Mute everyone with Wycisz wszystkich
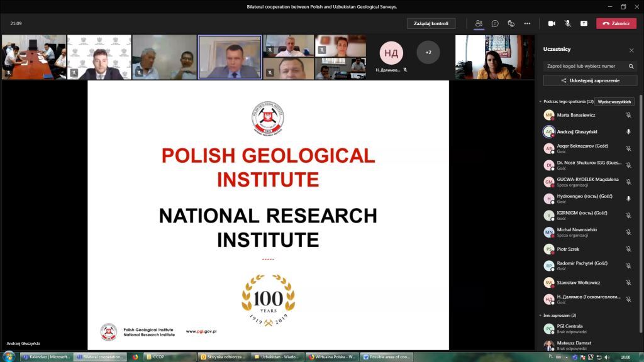 614,102
